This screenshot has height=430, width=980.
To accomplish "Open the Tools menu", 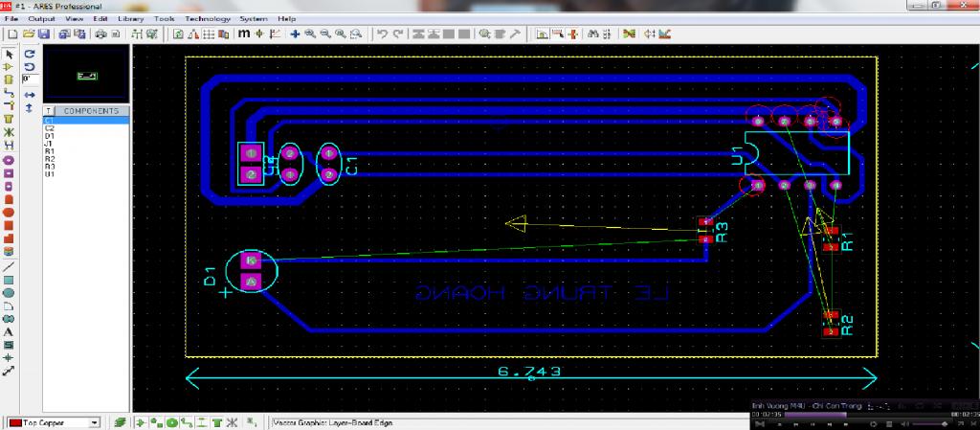I will click(x=164, y=18).
